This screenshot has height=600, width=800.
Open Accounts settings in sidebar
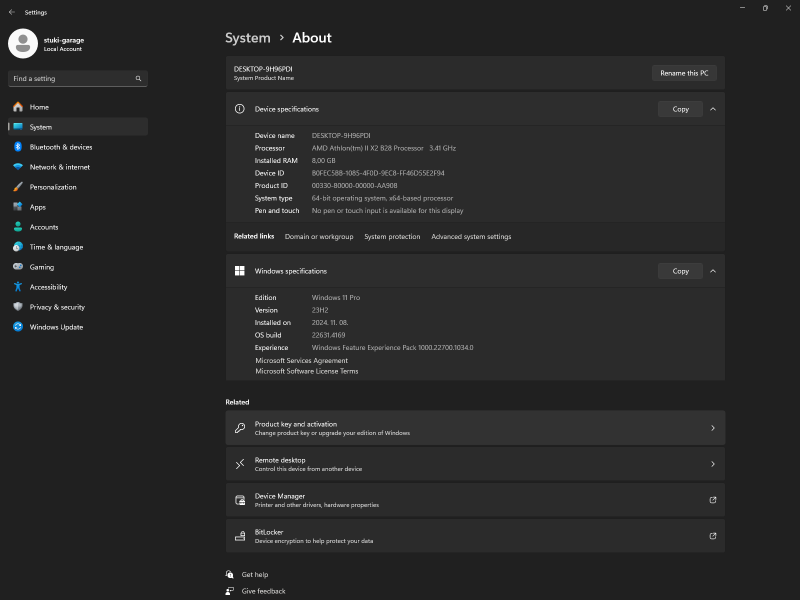point(78,227)
